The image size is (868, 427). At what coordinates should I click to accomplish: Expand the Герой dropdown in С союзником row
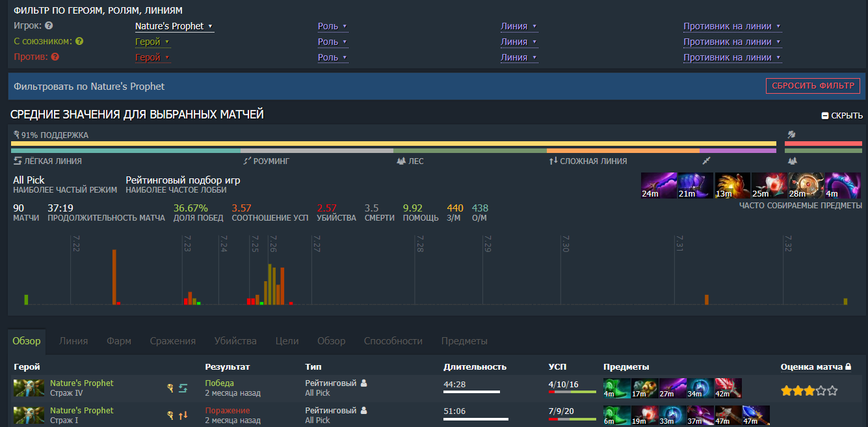point(152,42)
